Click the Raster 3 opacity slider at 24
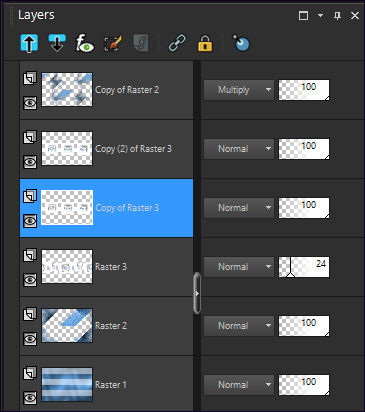The height and width of the screenshot is (412, 365). coord(304,267)
